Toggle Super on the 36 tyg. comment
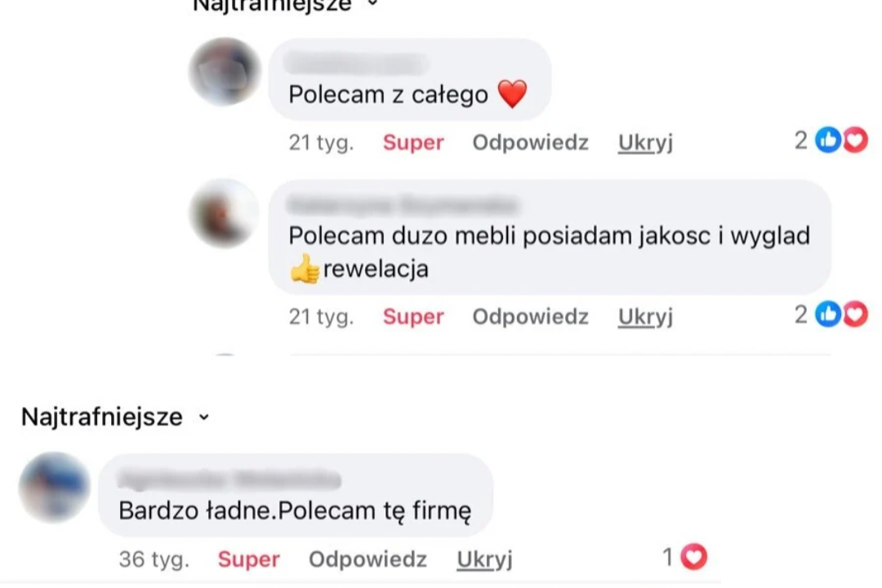 (x=248, y=559)
